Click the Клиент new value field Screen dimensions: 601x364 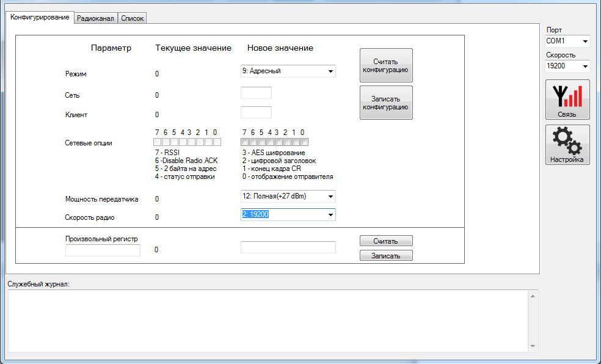pos(256,112)
